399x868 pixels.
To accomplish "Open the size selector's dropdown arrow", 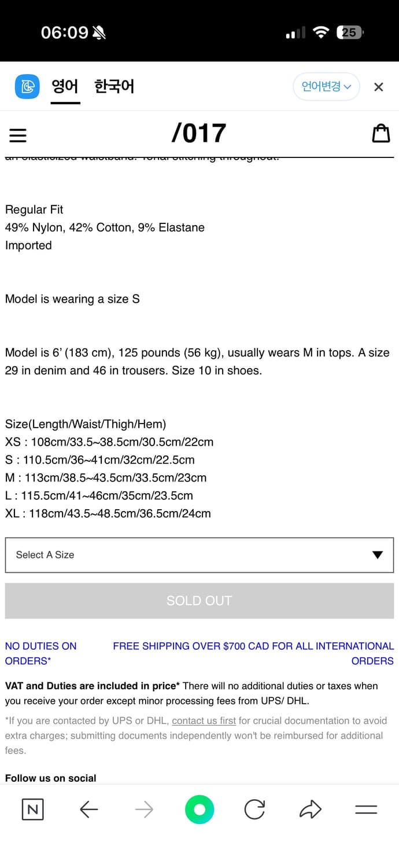I will point(377,555).
